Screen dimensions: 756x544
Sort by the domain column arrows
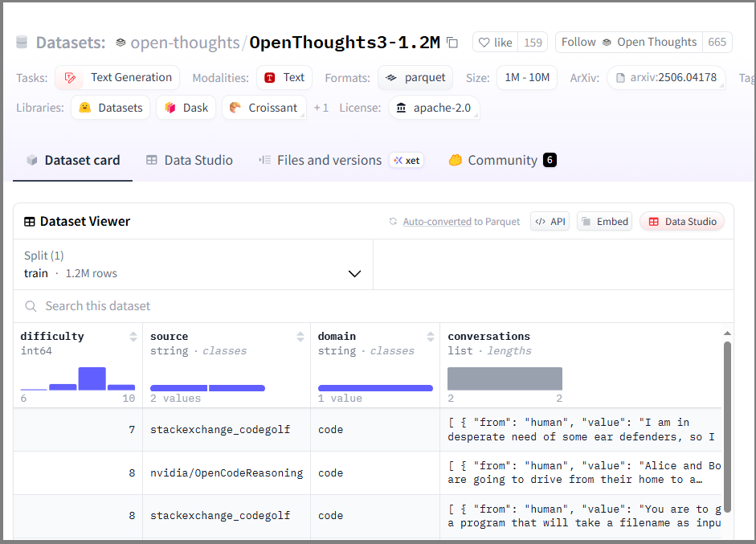[x=431, y=337]
